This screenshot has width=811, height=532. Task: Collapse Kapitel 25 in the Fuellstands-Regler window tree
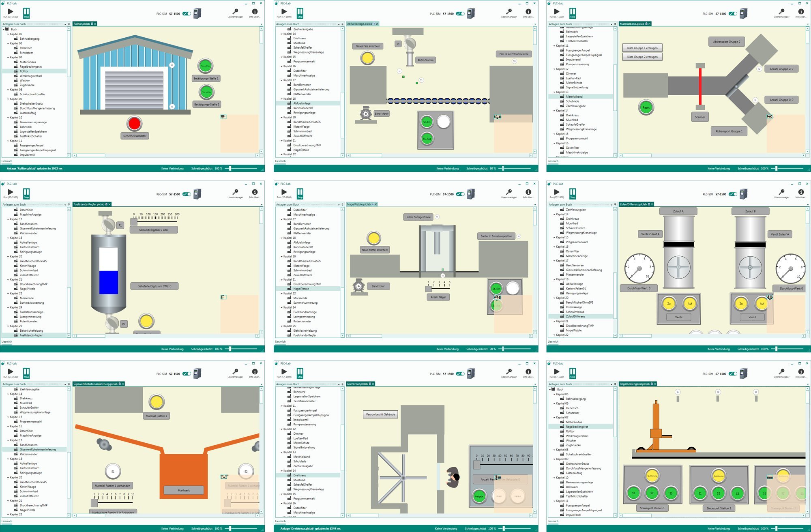coord(8,326)
